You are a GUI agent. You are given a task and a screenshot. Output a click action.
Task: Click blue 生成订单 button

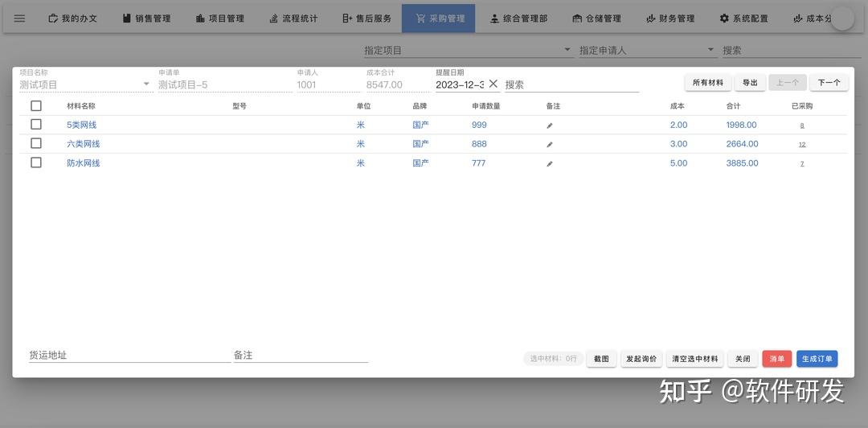click(817, 359)
